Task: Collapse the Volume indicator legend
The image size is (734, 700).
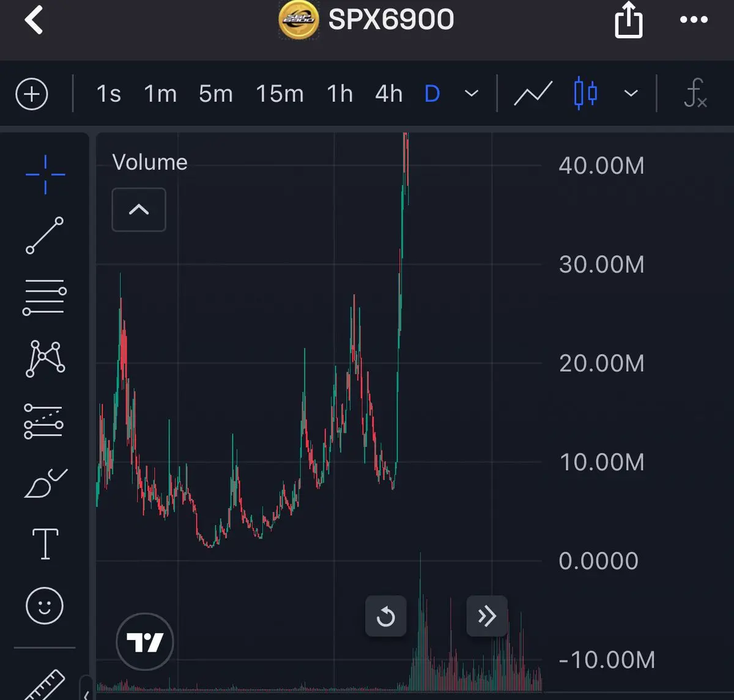Action: click(x=139, y=210)
